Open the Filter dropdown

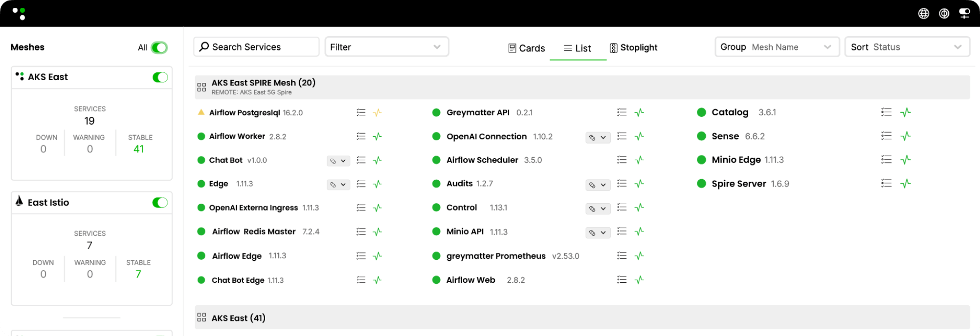click(386, 47)
